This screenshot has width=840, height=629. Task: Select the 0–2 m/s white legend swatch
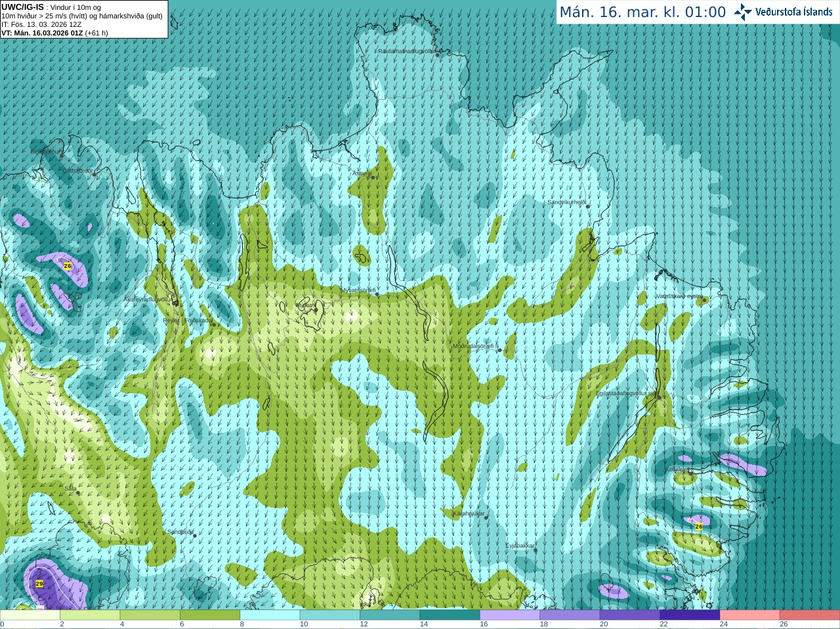(x=30, y=615)
